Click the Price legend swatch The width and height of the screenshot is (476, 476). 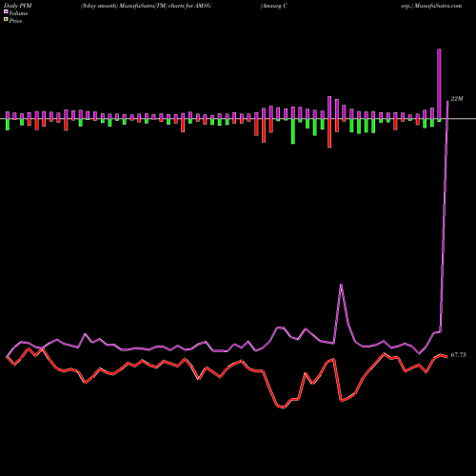point(6,20)
